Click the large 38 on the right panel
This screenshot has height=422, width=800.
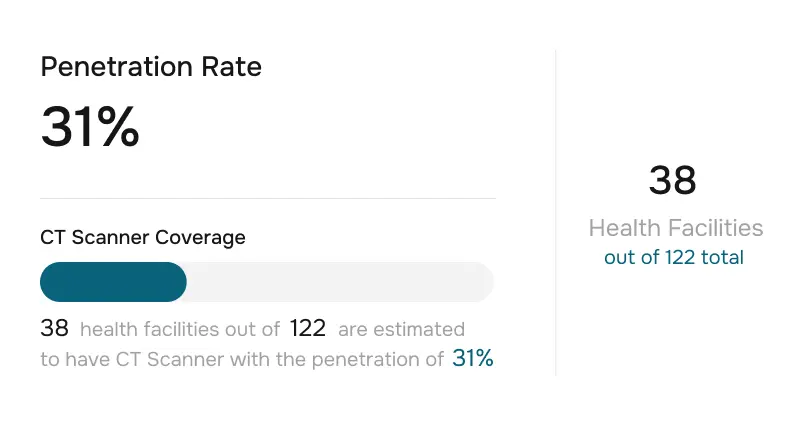pyautogui.click(x=673, y=181)
